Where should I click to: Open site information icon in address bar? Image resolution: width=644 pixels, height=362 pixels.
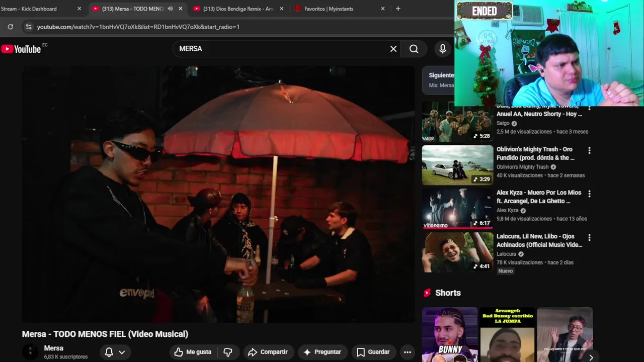(28, 27)
